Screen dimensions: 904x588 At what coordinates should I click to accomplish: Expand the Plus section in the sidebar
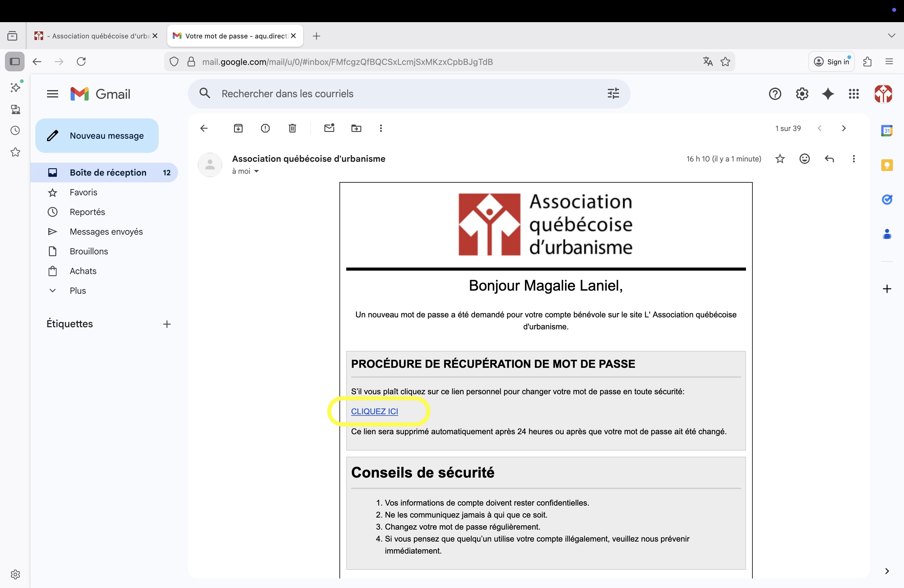(77, 291)
